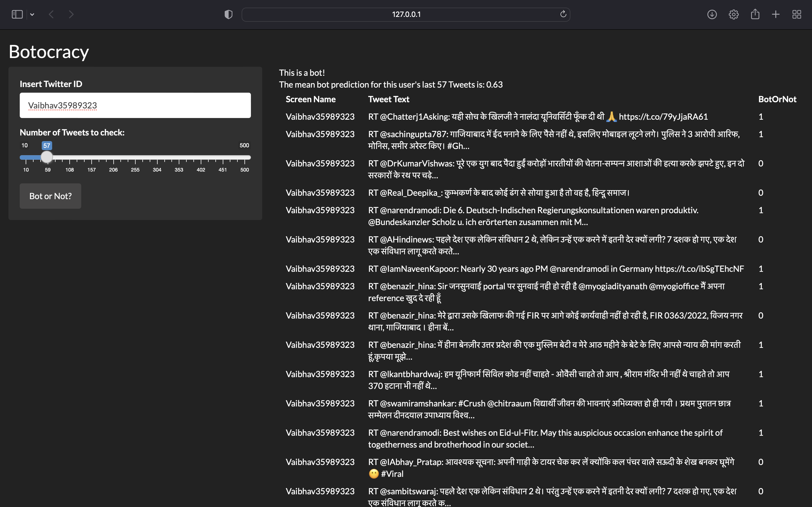This screenshot has height=507, width=812.
Task: Go back with the back arrow
Action: point(51,14)
